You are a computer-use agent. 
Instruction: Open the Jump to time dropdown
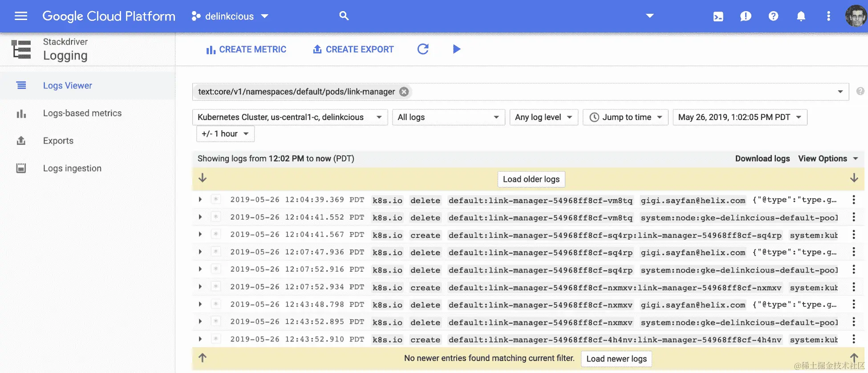click(x=625, y=117)
